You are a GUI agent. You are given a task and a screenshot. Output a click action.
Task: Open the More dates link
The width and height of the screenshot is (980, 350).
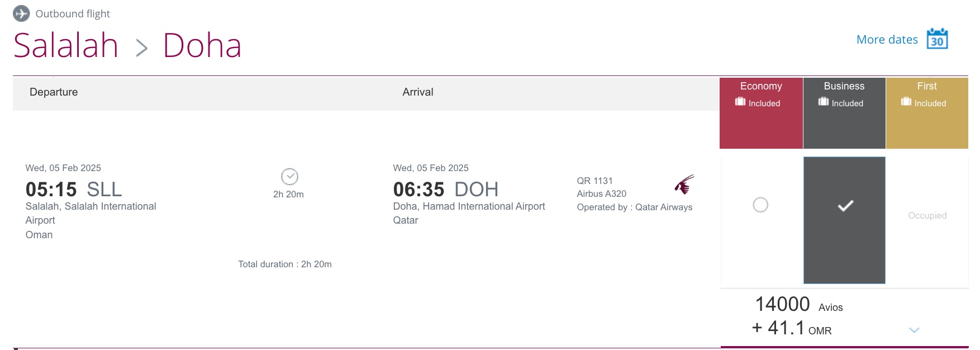[x=887, y=39]
